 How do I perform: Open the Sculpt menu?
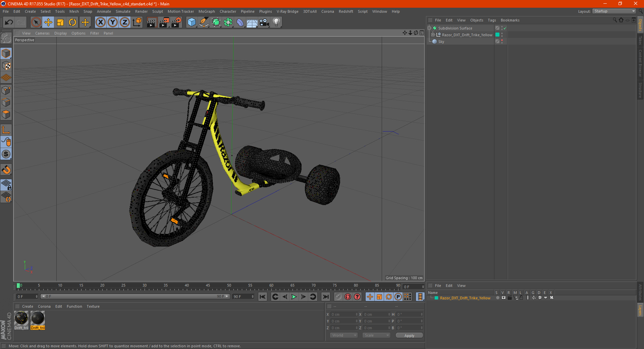(158, 11)
